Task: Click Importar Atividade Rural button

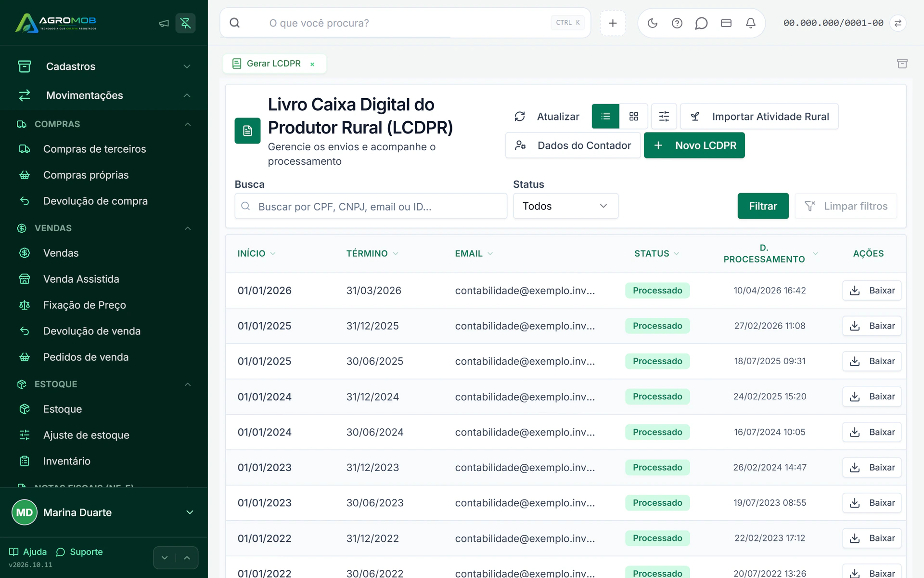Action: pos(759,117)
